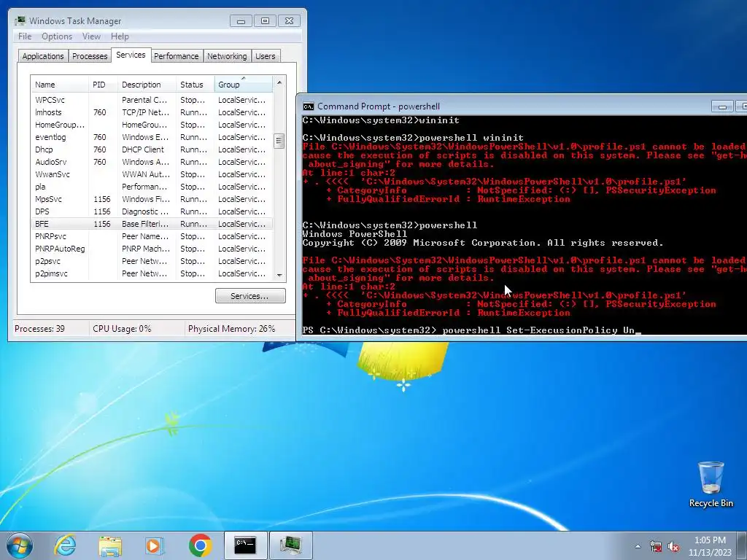Select the p2pimsvc service row
The image size is (747, 560).
click(152, 273)
